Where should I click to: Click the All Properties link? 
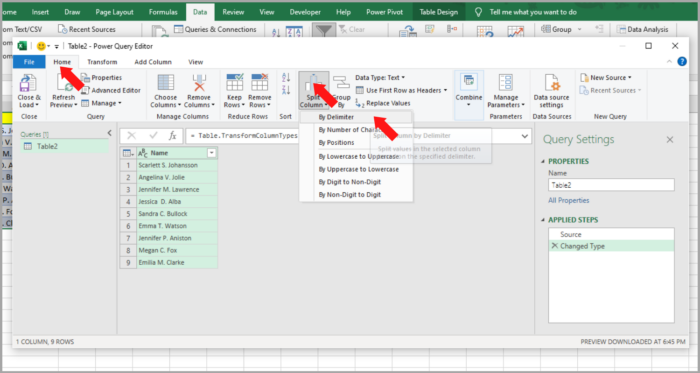pos(568,200)
